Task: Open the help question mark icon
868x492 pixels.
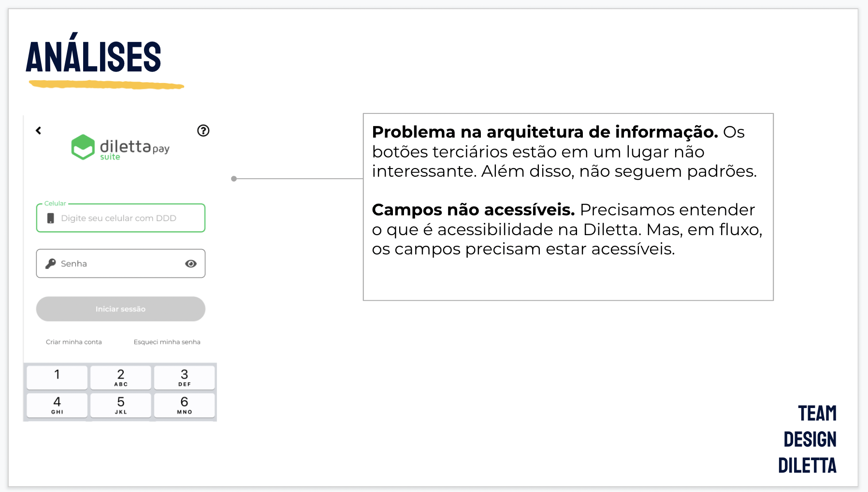Action: pyautogui.click(x=203, y=130)
